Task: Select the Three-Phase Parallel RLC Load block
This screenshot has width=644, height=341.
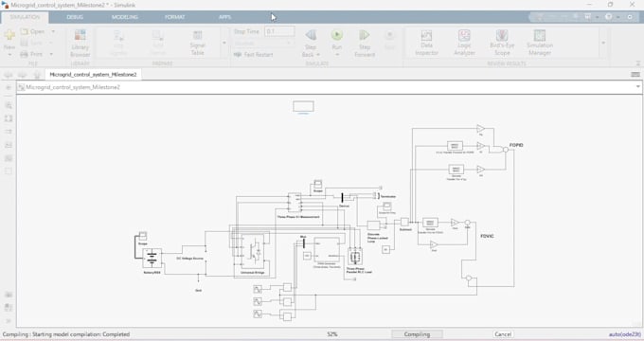Action: 355,258
